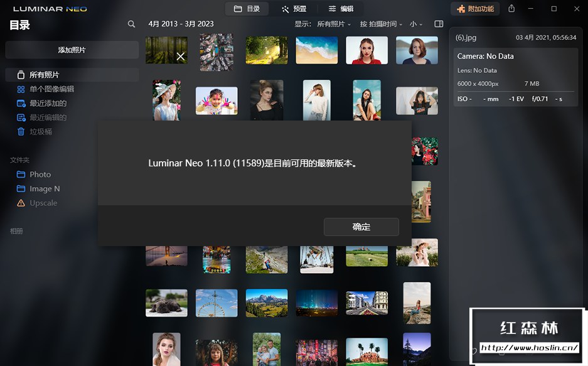Select the green meadow thumbnail
The height and width of the screenshot is (366, 588).
366,256
